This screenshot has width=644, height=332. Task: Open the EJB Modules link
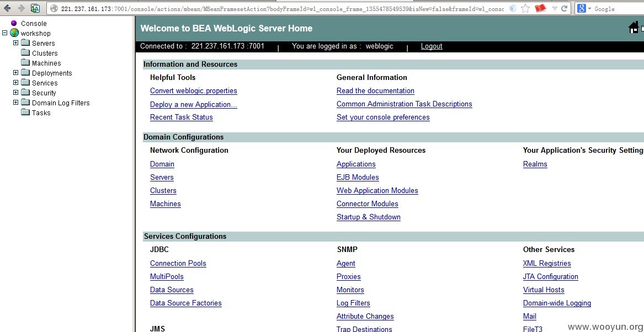coord(358,177)
